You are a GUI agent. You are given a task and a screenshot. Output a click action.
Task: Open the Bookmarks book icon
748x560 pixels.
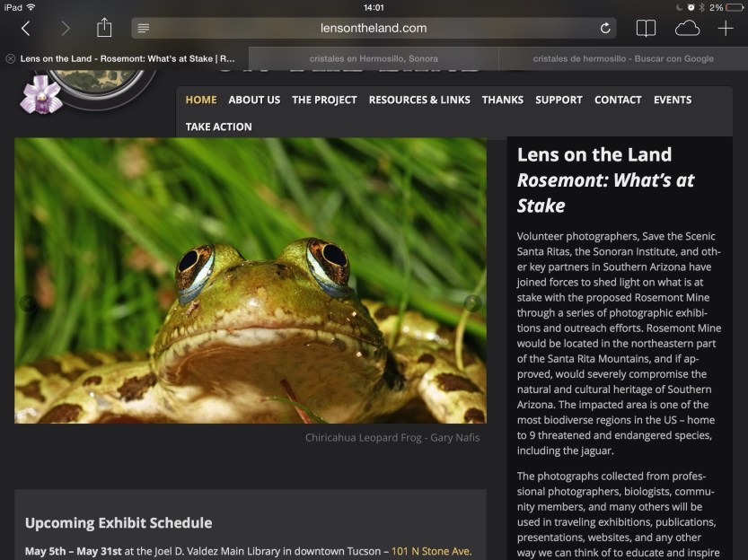click(x=646, y=28)
